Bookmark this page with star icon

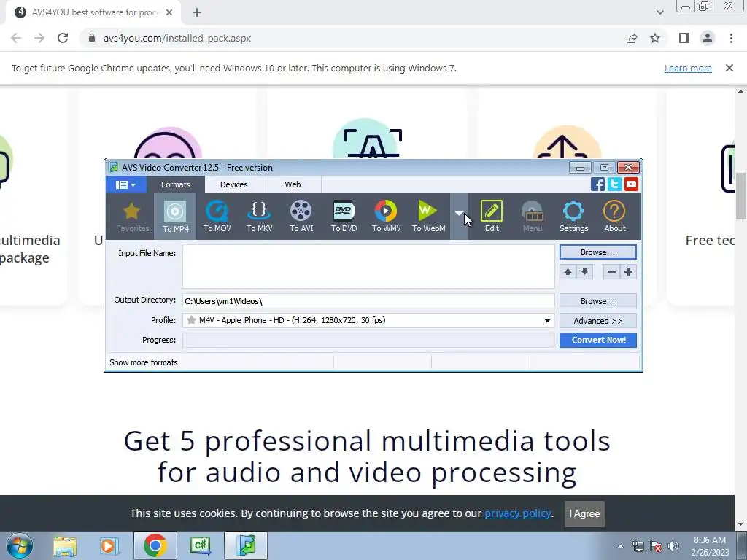[x=655, y=38]
